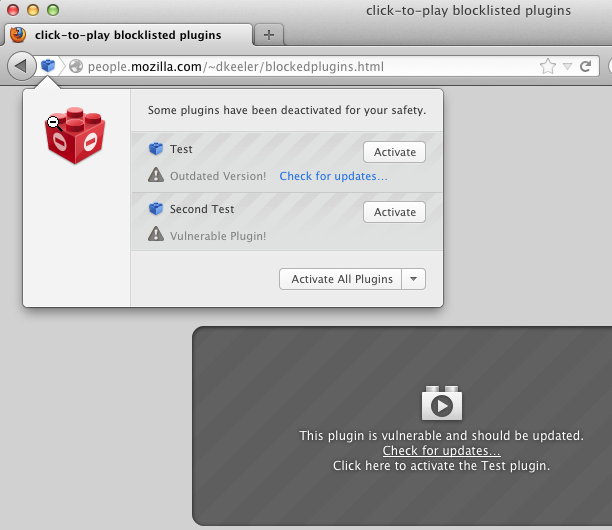
Task: Bookmark this page with the star icon
Action: (x=548, y=67)
